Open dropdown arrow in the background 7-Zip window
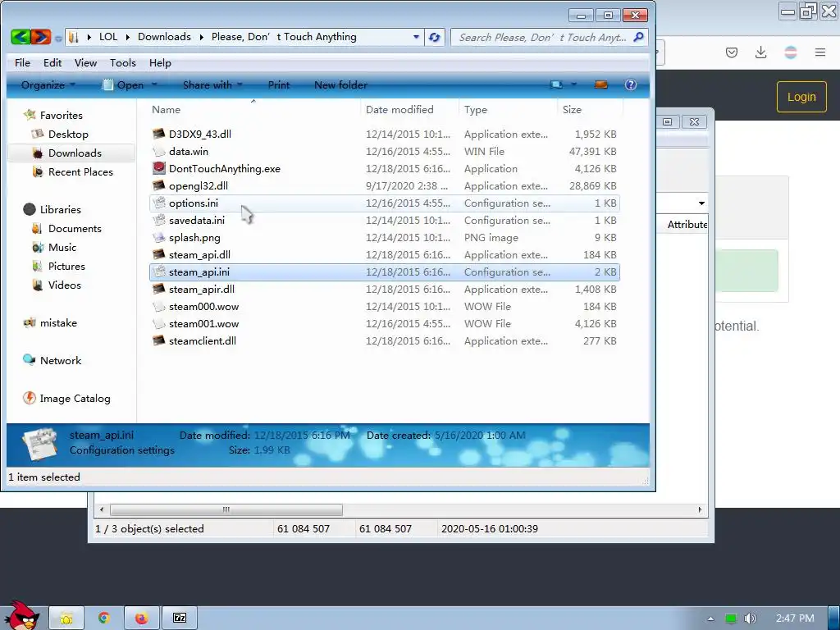840x630 pixels. coord(701,203)
